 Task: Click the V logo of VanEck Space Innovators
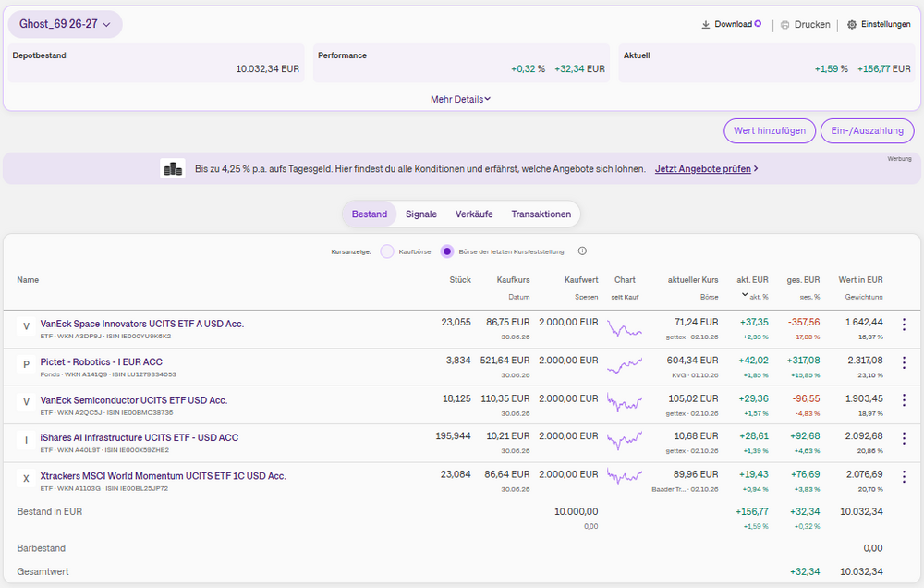(26, 326)
